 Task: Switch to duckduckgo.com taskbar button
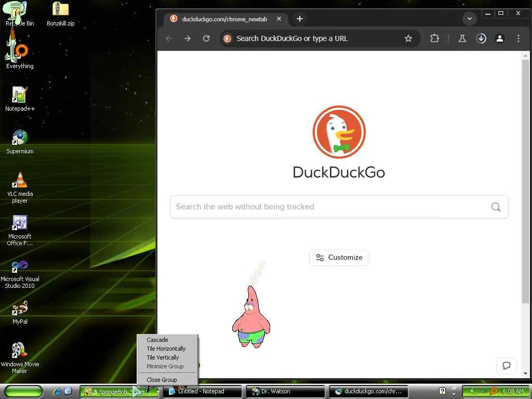pos(368,392)
